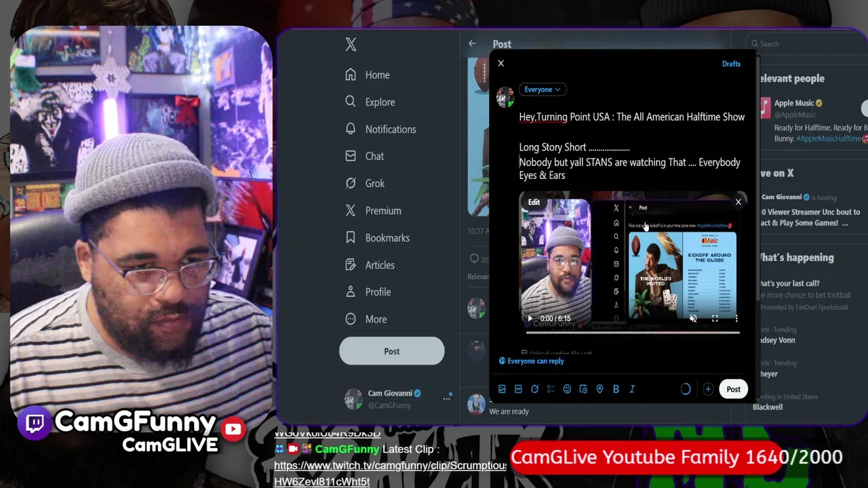Open Drafts in compose dialog
Screen dimensions: 868x488
point(731,64)
